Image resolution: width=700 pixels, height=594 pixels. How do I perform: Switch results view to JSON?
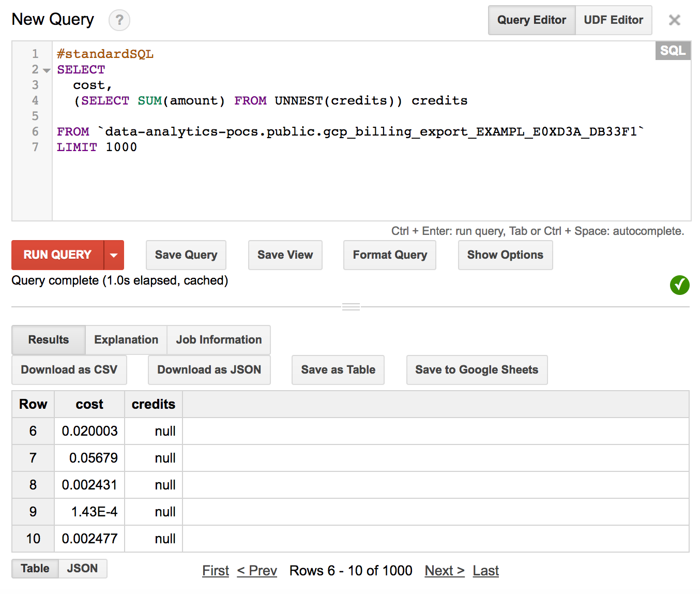point(82,569)
